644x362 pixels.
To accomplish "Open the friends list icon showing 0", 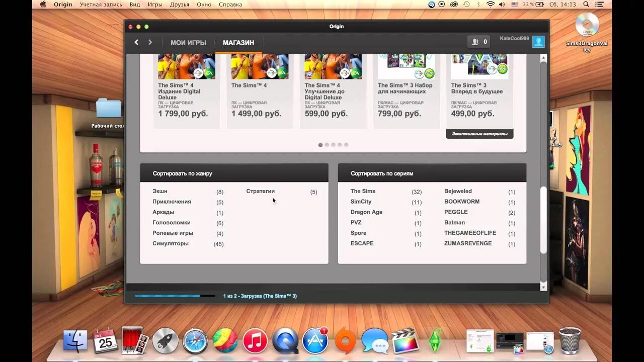I will pos(479,42).
